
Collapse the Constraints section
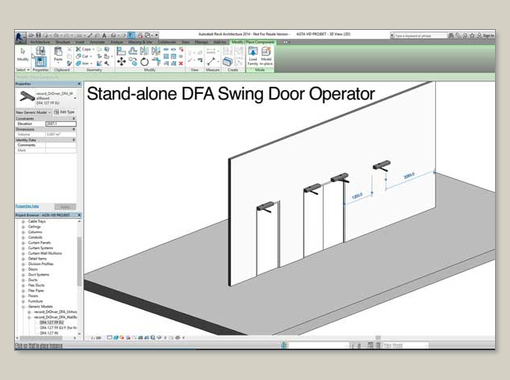coord(74,119)
